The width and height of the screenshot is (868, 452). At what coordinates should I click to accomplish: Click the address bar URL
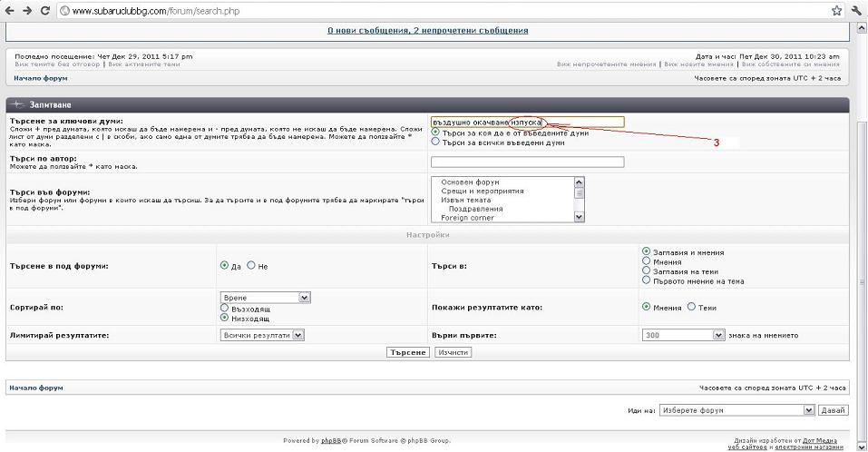click(x=156, y=11)
